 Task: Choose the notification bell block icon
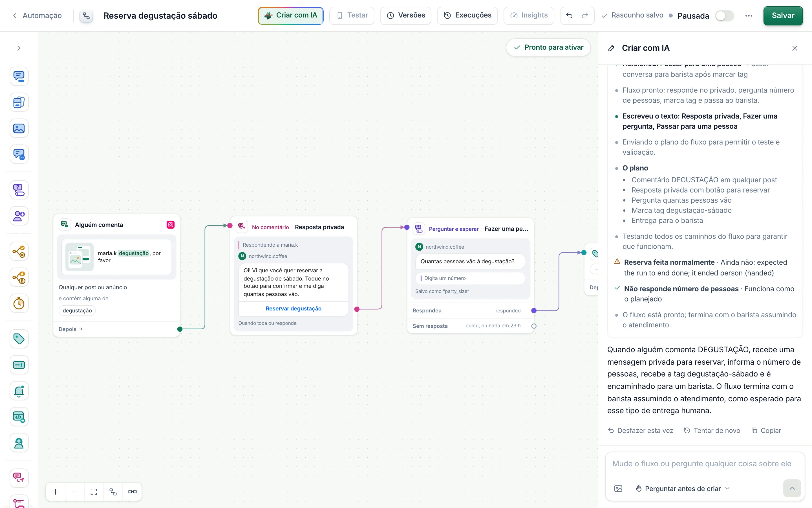coord(19,391)
